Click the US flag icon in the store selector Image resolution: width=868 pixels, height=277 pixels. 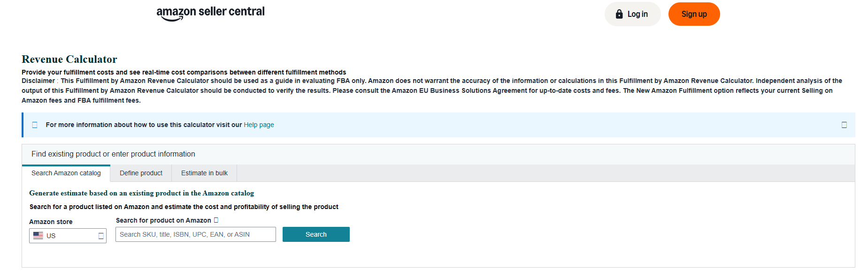38,236
